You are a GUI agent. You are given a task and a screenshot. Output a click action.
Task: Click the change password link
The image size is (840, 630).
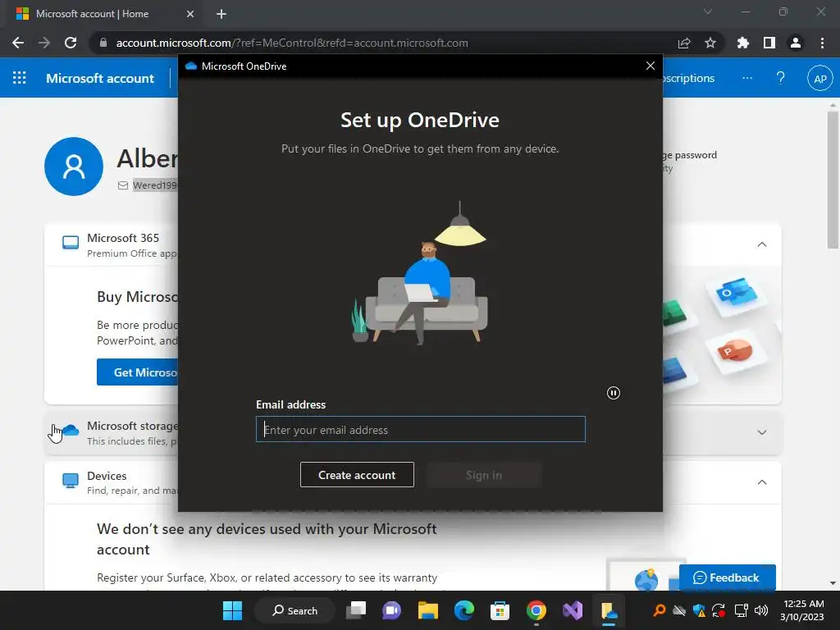coord(690,155)
